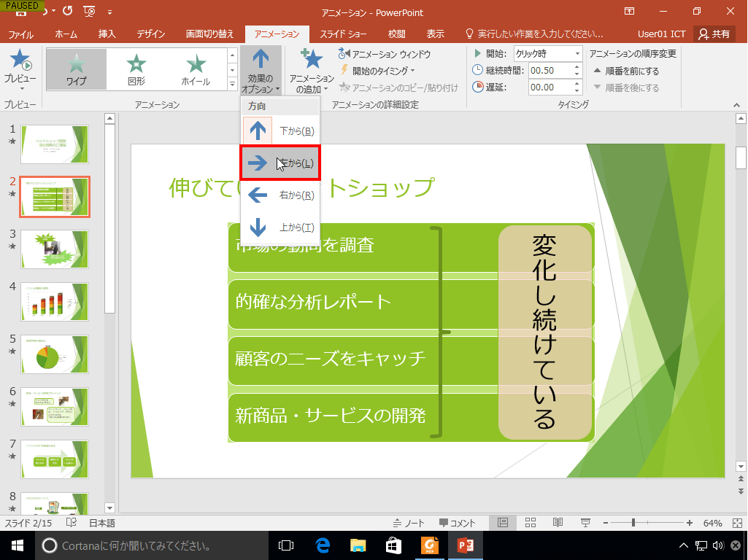Open the Effect Options (効果のオプション) dropdown
Image resolution: width=748 pixels, height=560 pixels.
pyautogui.click(x=261, y=69)
